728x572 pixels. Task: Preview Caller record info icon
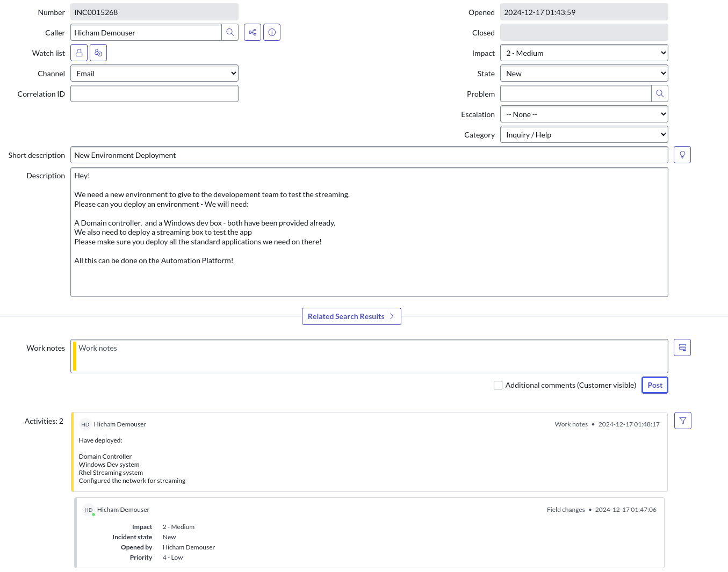272,32
